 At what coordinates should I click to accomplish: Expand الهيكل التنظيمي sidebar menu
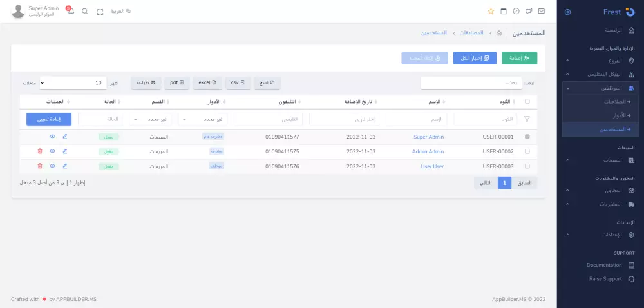[600, 74]
